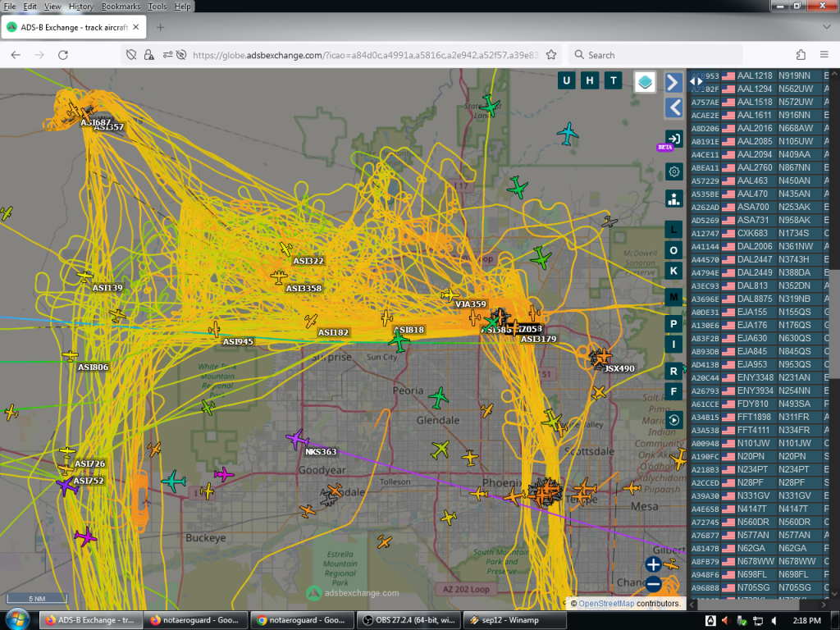Open the Edit menu

tap(30, 7)
